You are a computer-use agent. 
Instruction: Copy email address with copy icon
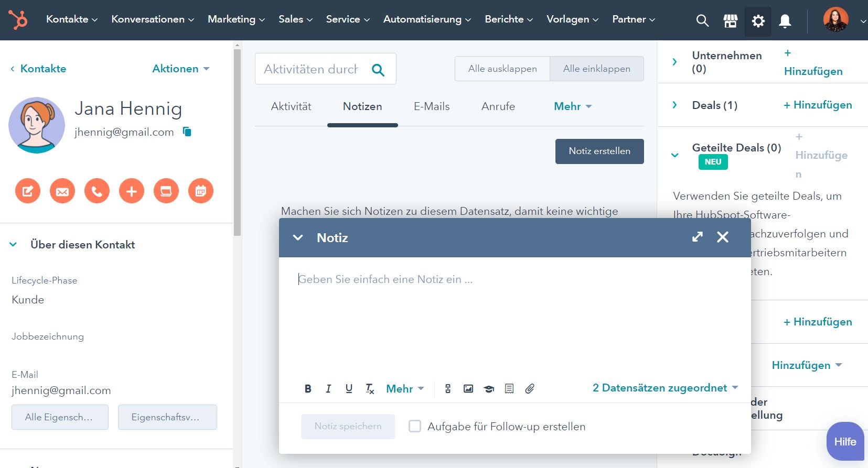pyautogui.click(x=187, y=132)
